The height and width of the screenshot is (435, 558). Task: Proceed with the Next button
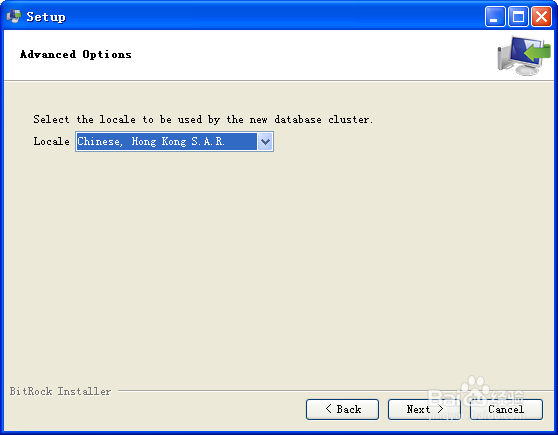[x=424, y=409]
